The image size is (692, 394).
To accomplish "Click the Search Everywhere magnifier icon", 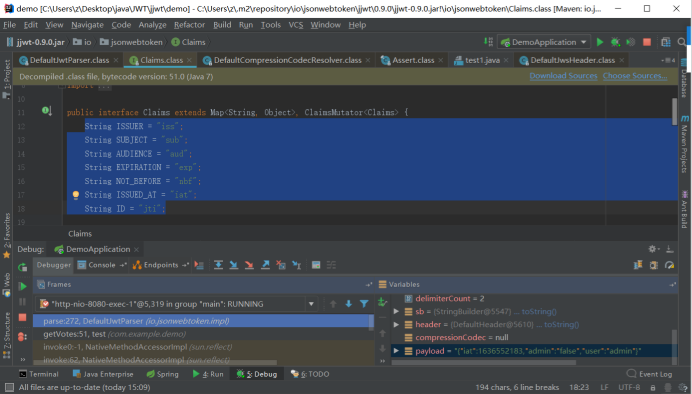I will (x=682, y=42).
